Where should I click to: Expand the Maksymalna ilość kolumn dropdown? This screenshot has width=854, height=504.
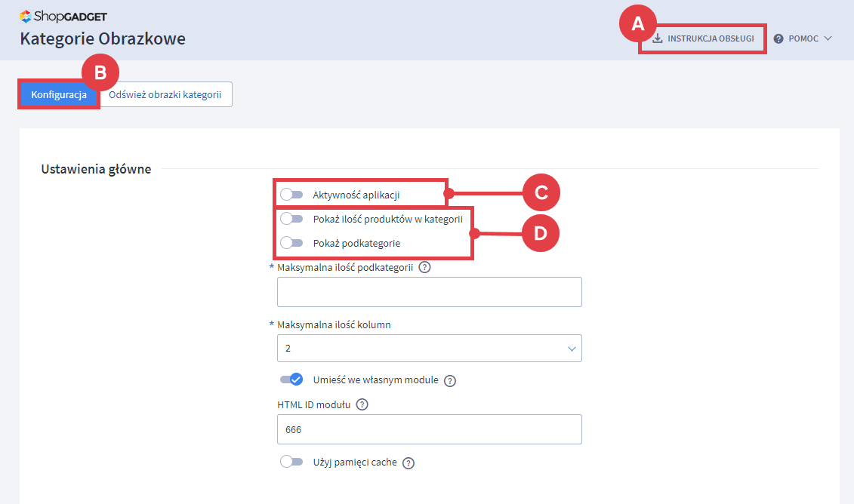click(429, 349)
